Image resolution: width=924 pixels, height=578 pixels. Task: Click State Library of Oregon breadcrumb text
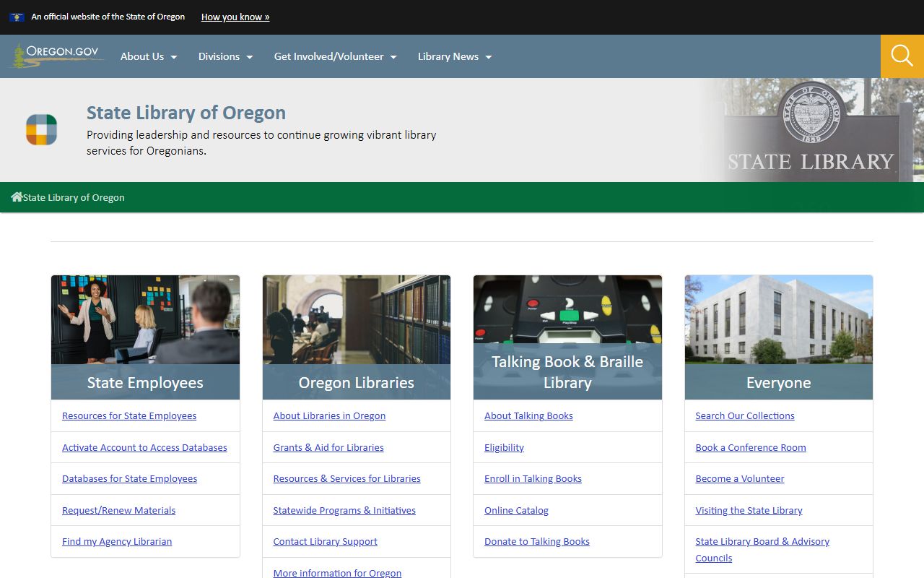click(x=74, y=197)
